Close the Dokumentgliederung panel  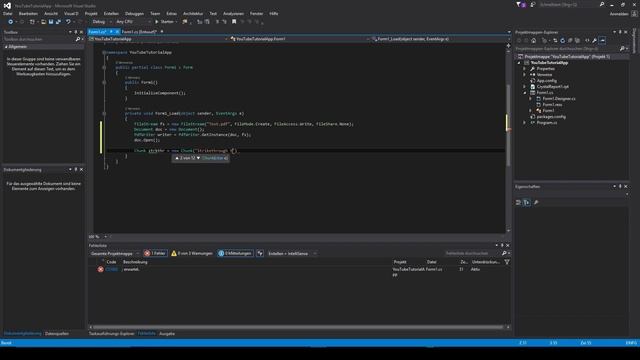(x=81, y=169)
